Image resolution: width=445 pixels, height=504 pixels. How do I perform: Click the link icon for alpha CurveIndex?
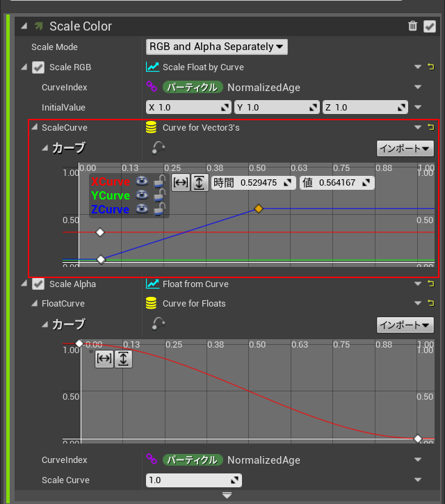tap(152, 459)
